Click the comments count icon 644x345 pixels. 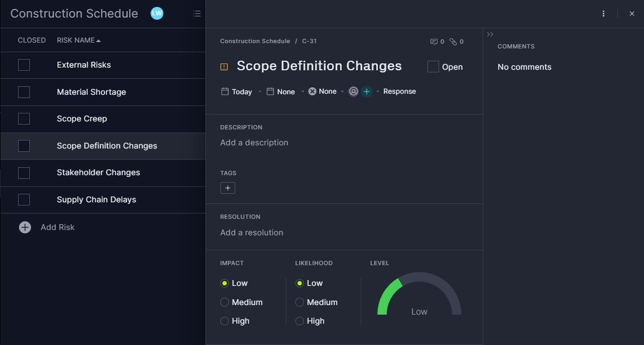(x=434, y=42)
